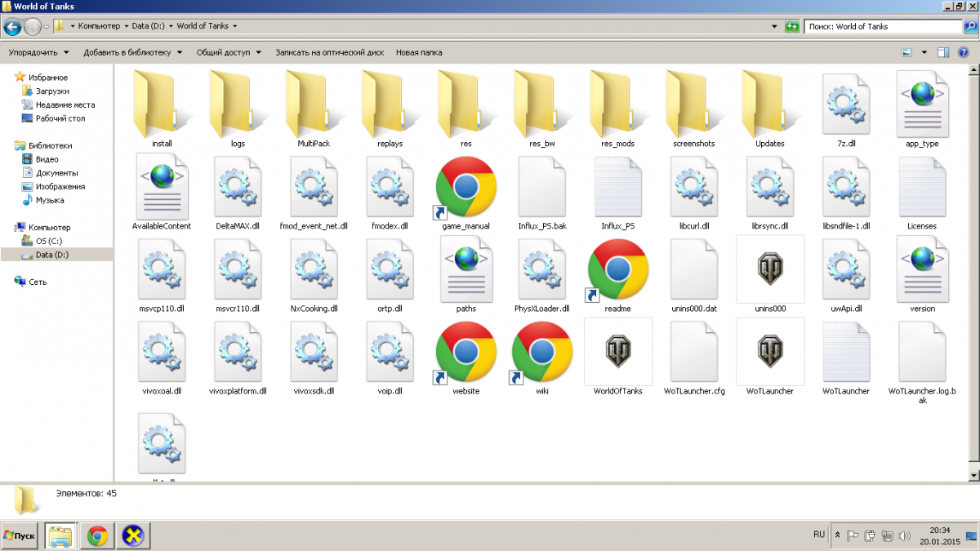Expand the address bar history dropdown
Screen dimensions: 980x551
tap(774, 26)
